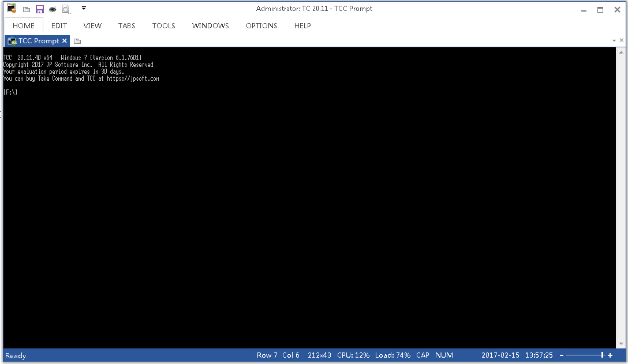Screen dimensions: 628x364
Task: Click the jpsoft.com URL in console output
Action: point(133,78)
